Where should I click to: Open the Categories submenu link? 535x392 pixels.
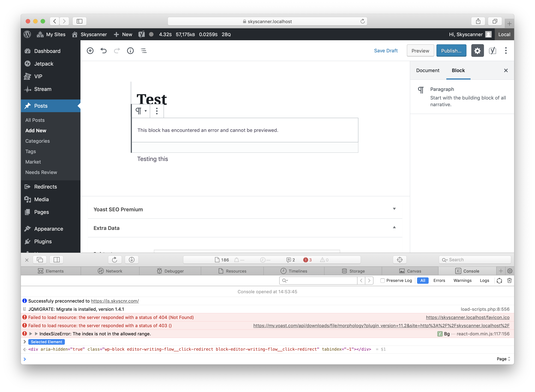37,141
